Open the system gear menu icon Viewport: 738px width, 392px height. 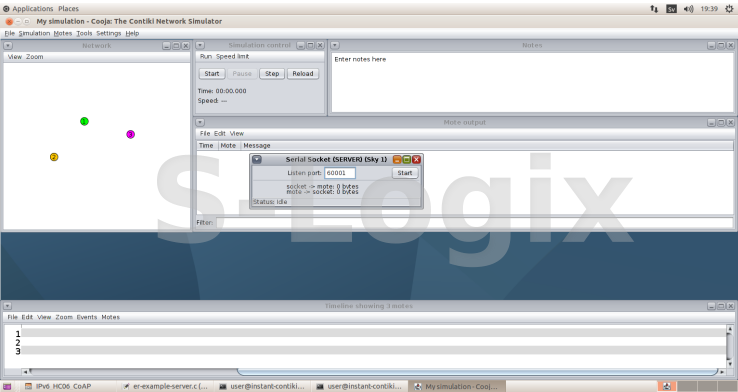pyautogui.click(x=729, y=8)
